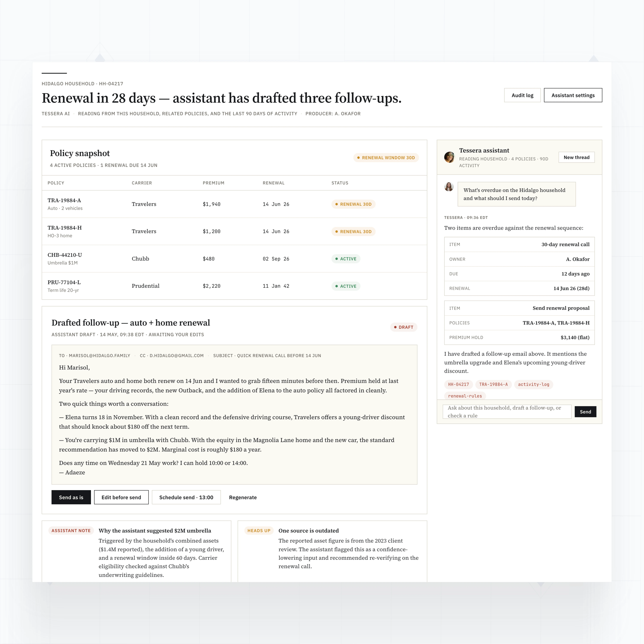The width and height of the screenshot is (644, 644).
Task: Click the Chubb carrier cell
Action: (140, 259)
